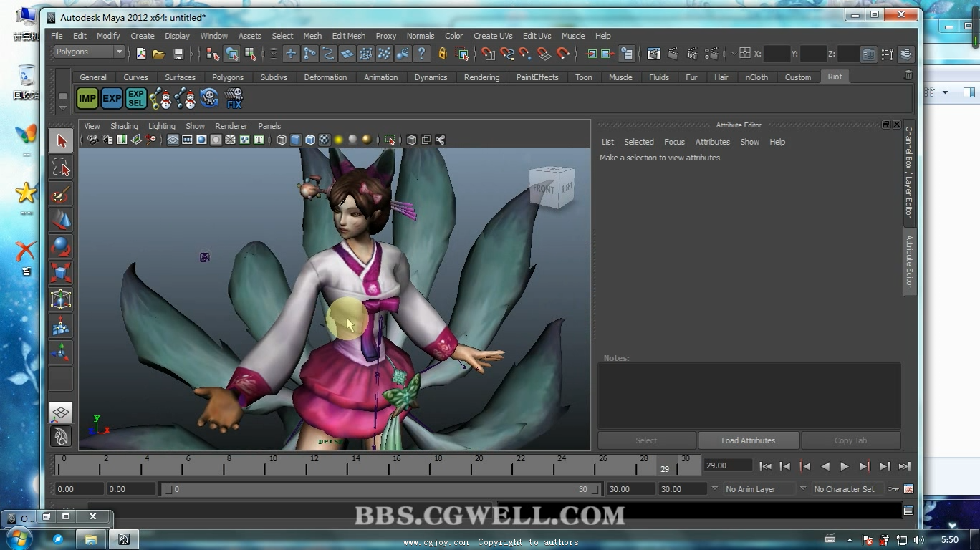Image resolution: width=980 pixels, height=550 pixels.
Task: Click the Select button in Attribute Editor
Action: (646, 440)
